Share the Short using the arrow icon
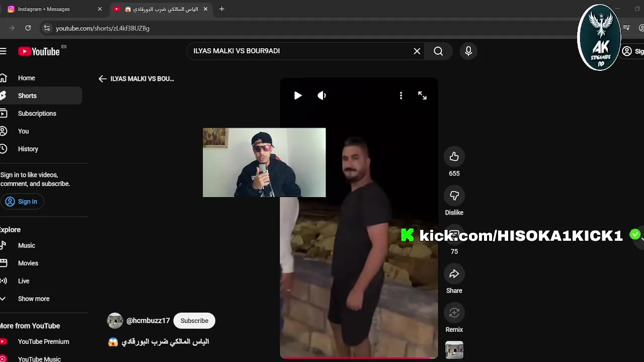This screenshot has height=362, width=644. coord(454,274)
